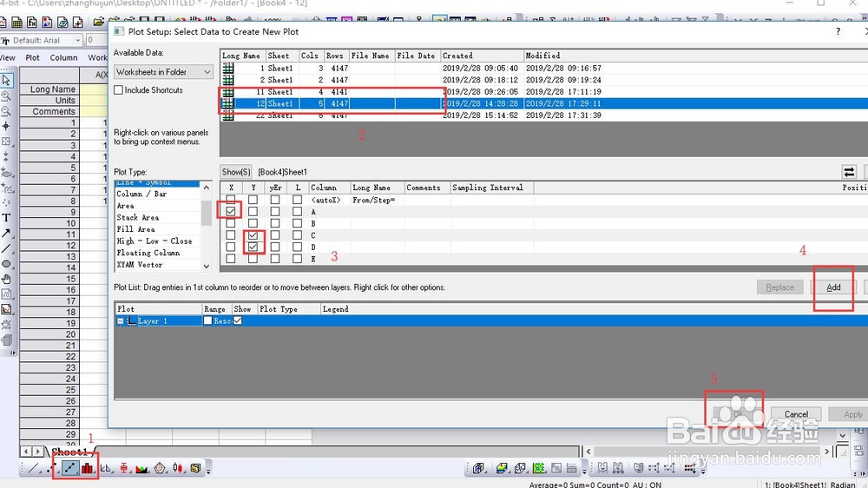Screen dimensions: 868x488
Task: Toggle the Include Shortcuts checkbox
Action: pos(118,89)
